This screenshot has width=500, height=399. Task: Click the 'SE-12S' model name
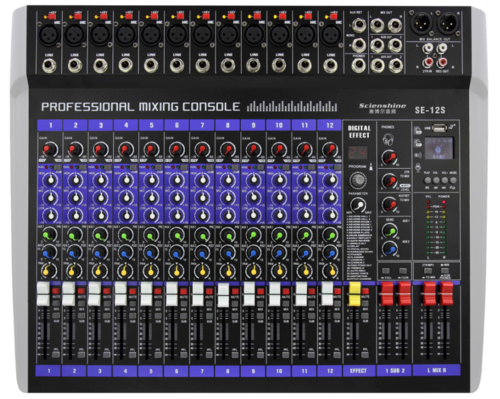tap(430, 110)
